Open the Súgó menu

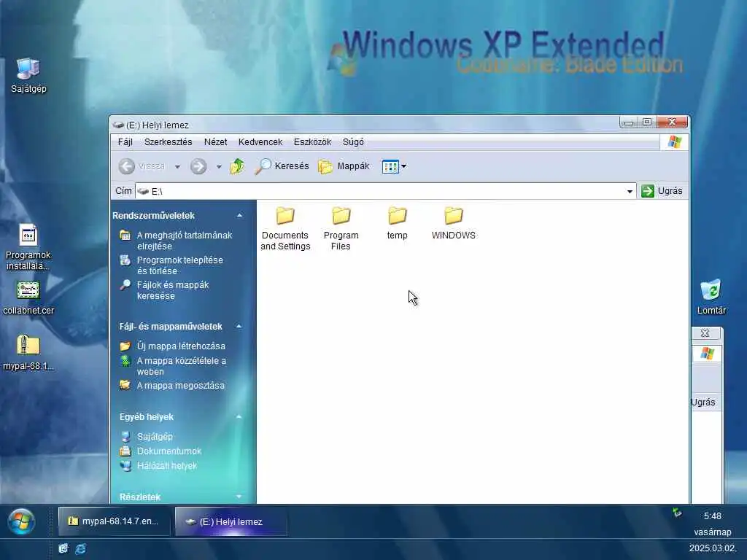point(353,142)
